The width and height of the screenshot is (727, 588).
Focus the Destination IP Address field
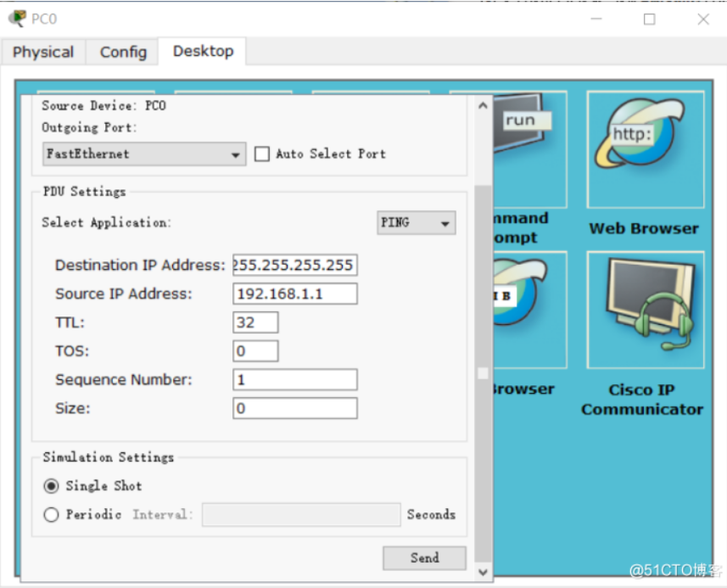(x=295, y=265)
